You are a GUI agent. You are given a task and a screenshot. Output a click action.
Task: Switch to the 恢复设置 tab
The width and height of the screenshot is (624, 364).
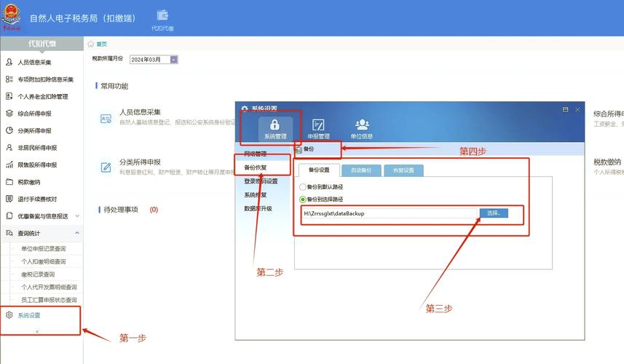pos(403,170)
